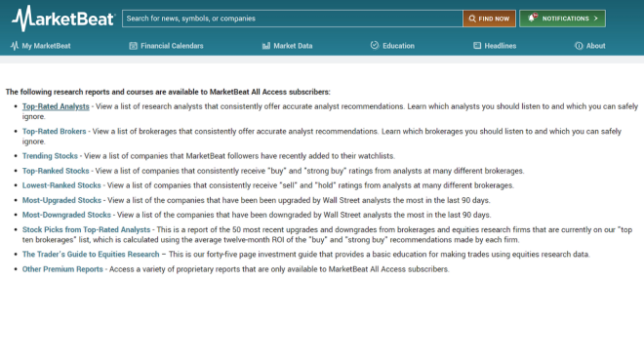Click the About info icon
This screenshot has width=644, height=362.
click(x=579, y=46)
